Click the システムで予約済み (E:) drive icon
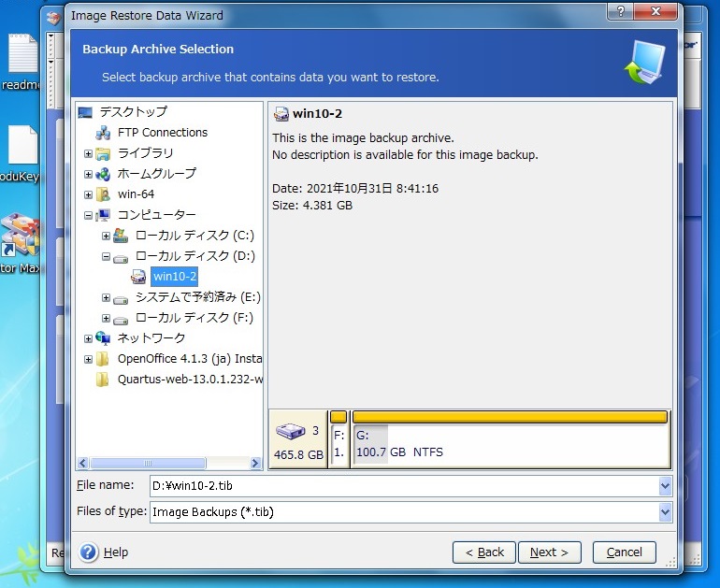Viewport: 720px width, 588px height. (121, 299)
